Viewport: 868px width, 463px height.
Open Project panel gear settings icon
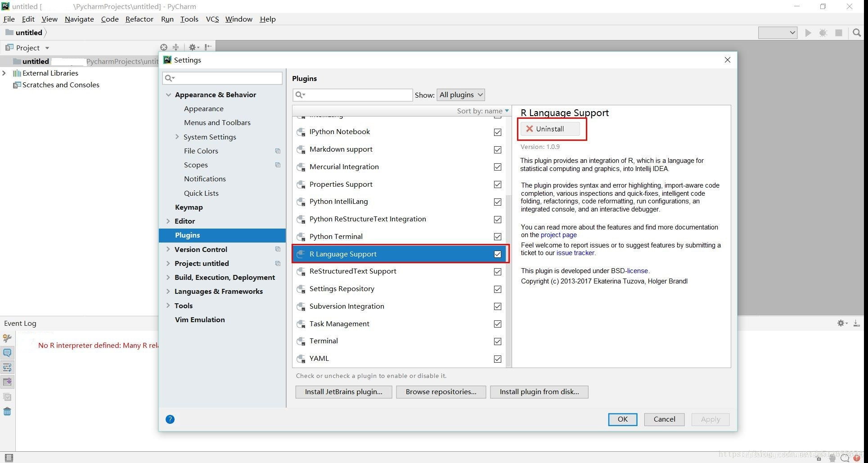(193, 47)
